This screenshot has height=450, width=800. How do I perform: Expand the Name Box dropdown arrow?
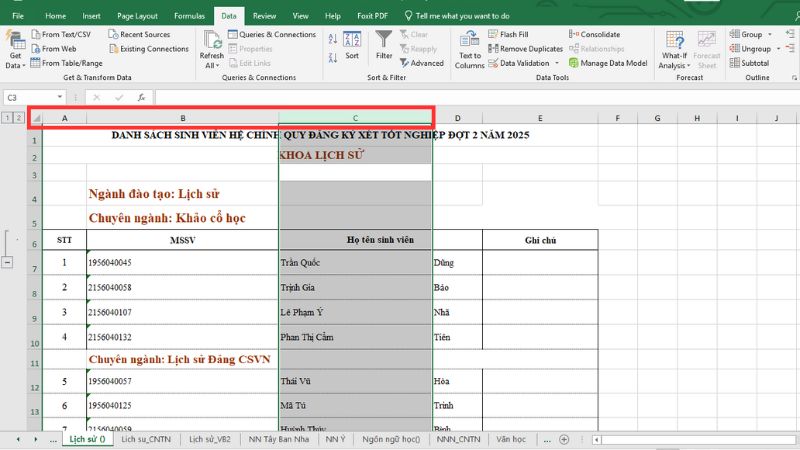(x=60, y=97)
